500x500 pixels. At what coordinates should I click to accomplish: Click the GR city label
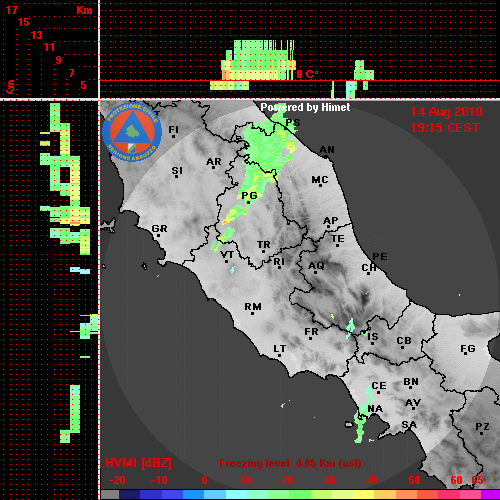pos(159,229)
